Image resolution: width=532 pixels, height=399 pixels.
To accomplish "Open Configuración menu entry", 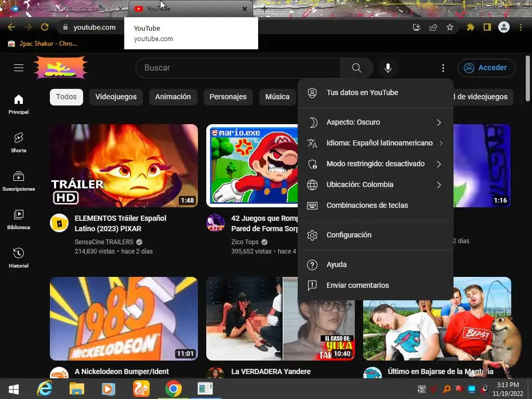I will (x=376, y=235).
